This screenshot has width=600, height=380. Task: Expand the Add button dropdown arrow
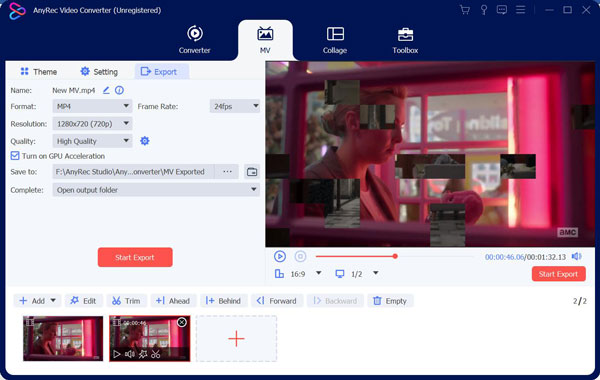click(53, 300)
